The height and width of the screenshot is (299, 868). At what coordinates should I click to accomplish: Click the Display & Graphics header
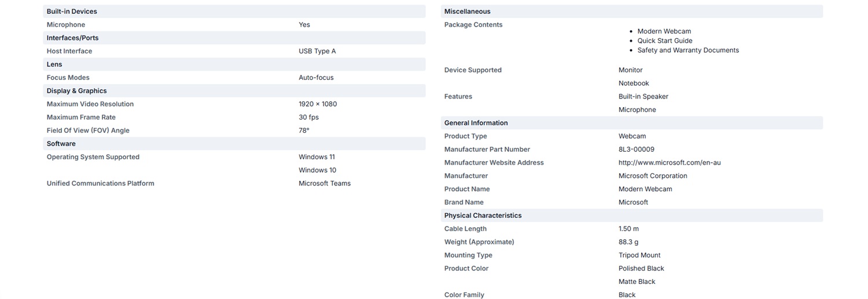[234, 91]
